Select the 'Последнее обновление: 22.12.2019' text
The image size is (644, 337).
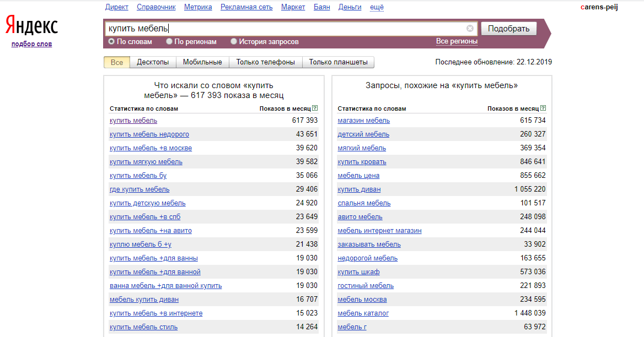tap(493, 62)
